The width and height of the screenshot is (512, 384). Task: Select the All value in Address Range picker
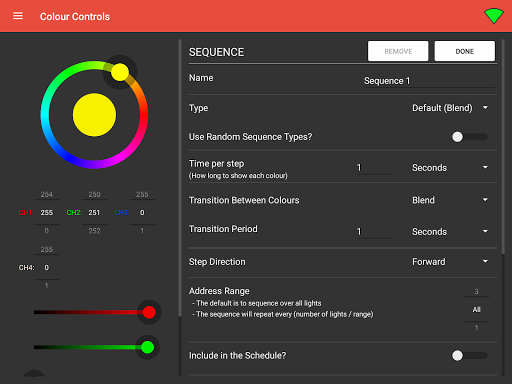pyautogui.click(x=476, y=309)
